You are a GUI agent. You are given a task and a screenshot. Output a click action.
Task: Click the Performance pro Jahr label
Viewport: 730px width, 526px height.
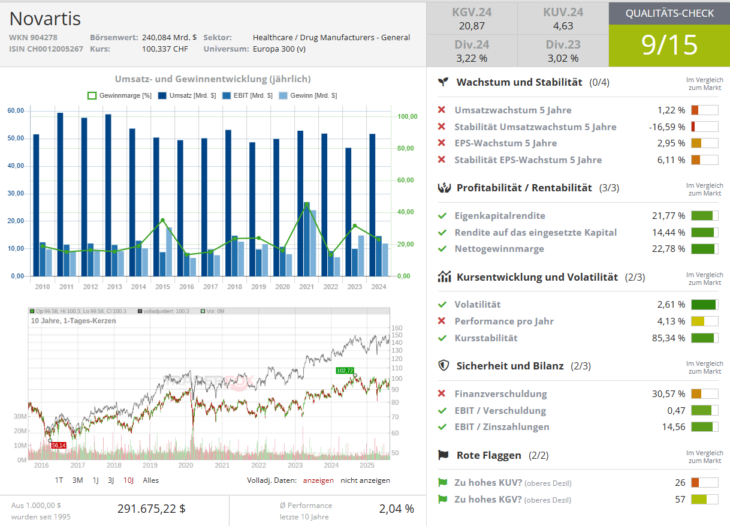[504, 321]
